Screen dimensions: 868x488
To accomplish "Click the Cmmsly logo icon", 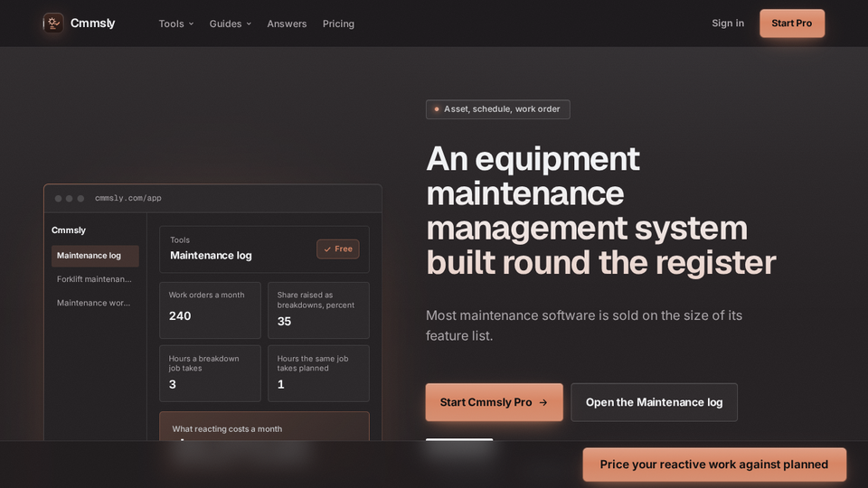I will coord(53,23).
